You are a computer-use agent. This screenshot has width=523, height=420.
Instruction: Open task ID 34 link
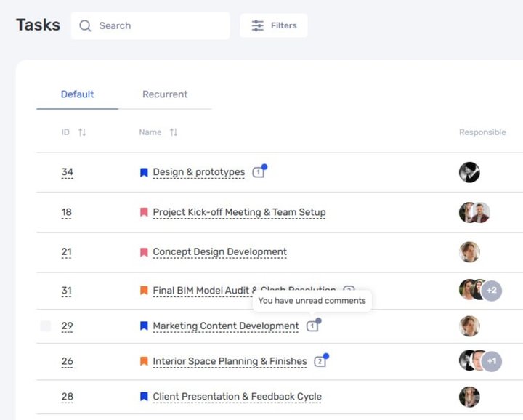click(67, 173)
